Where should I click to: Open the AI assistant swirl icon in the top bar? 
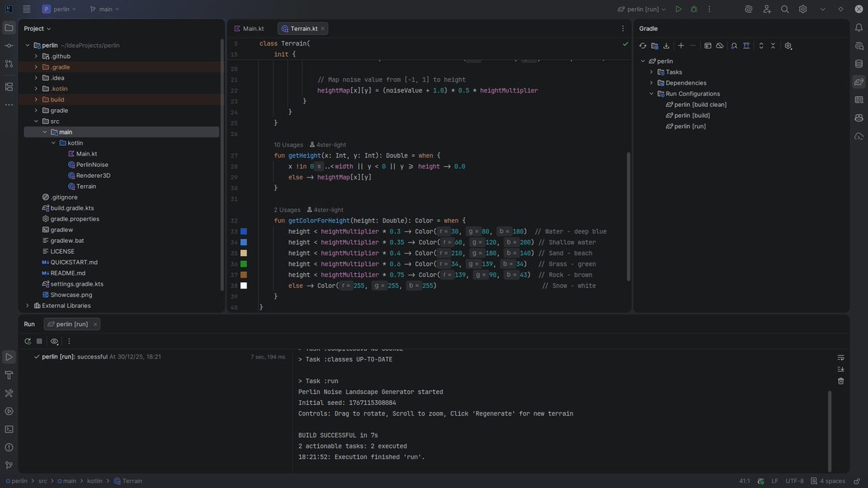[749, 9]
